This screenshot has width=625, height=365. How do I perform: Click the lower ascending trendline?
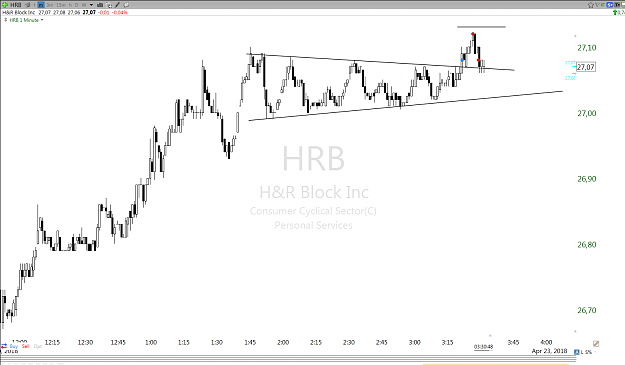(405, 106)
